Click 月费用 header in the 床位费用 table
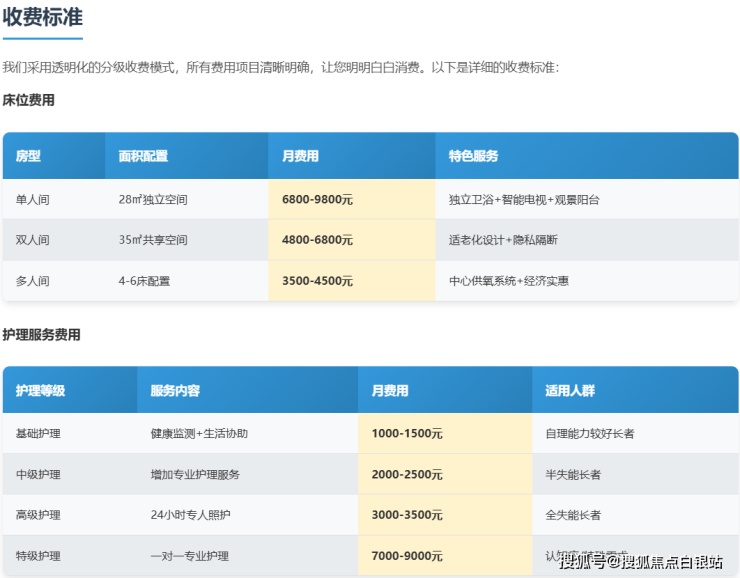This screenshot has height=578, width=740. tap(300, 156)
